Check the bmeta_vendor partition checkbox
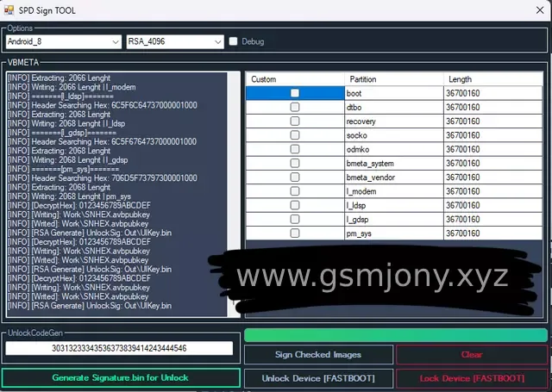The image size is (552, 392). pos(295,177)
